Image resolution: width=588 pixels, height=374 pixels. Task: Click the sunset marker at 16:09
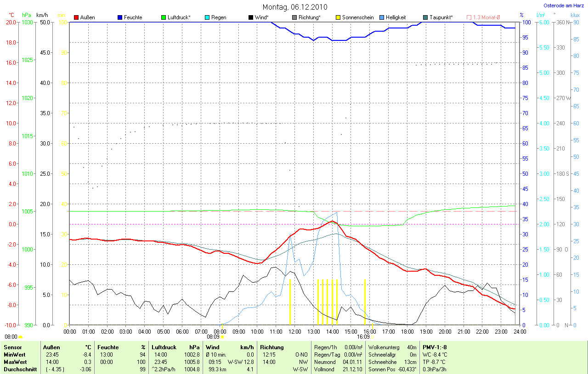[x=372, y=336]
